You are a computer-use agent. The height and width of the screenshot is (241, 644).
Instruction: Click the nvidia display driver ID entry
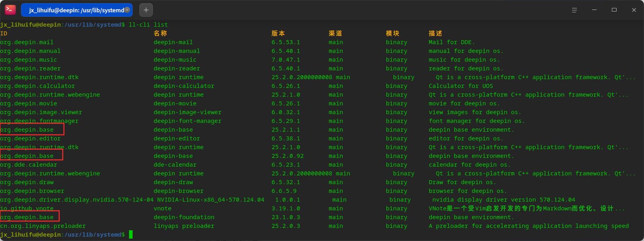click(77, 200)
